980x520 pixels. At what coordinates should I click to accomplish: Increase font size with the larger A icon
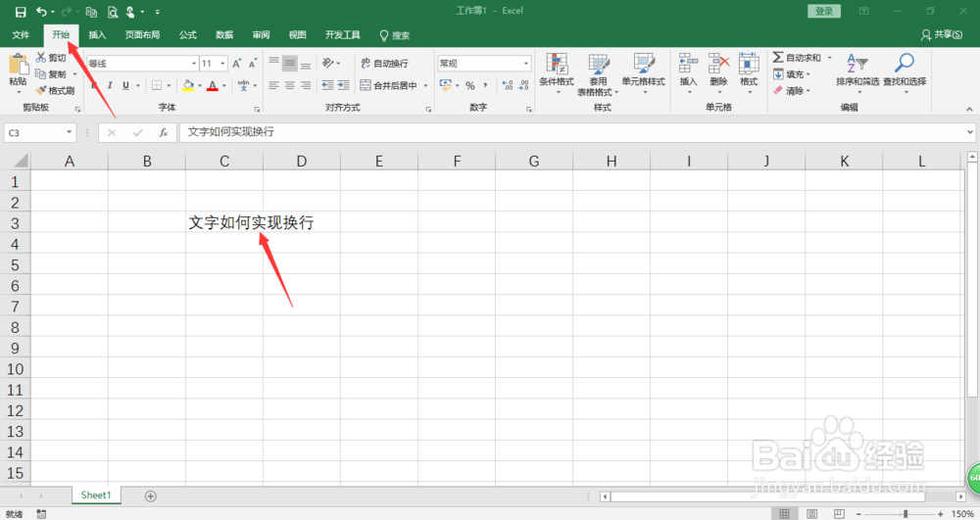click(x=237, y=64)
